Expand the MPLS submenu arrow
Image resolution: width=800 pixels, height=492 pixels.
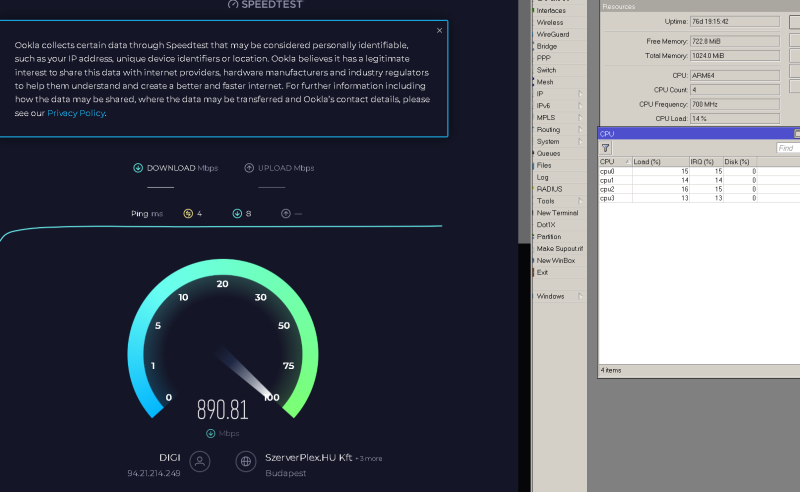tap(580, 117)
